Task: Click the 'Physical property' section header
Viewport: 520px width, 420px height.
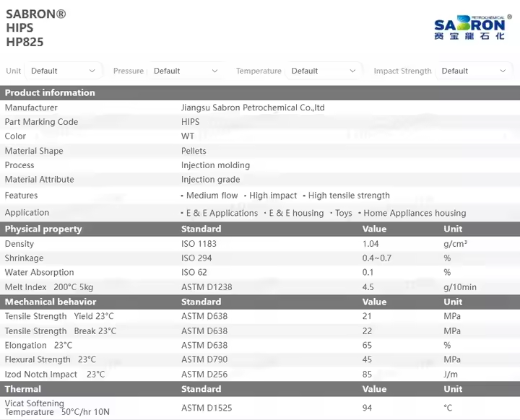Action: [x=43, y=229]
